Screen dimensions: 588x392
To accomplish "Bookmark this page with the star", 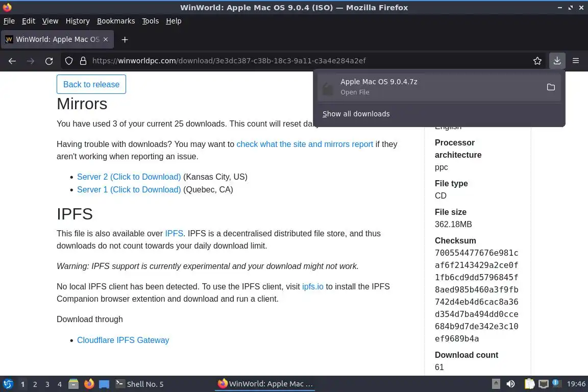I will point(537,61).
